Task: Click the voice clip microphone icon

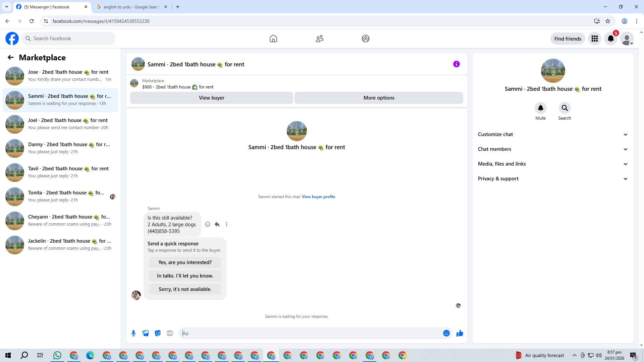Action: click(x=133, y=333)
